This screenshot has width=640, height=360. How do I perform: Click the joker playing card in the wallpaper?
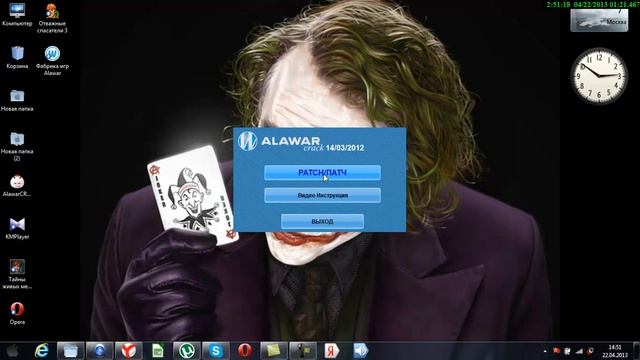[x=192, y=196]
